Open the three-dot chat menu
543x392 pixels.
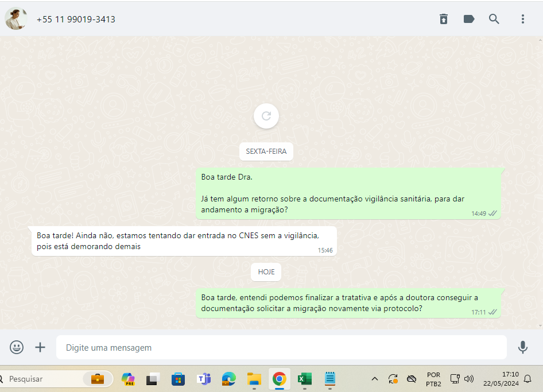[x=523, y=19]
